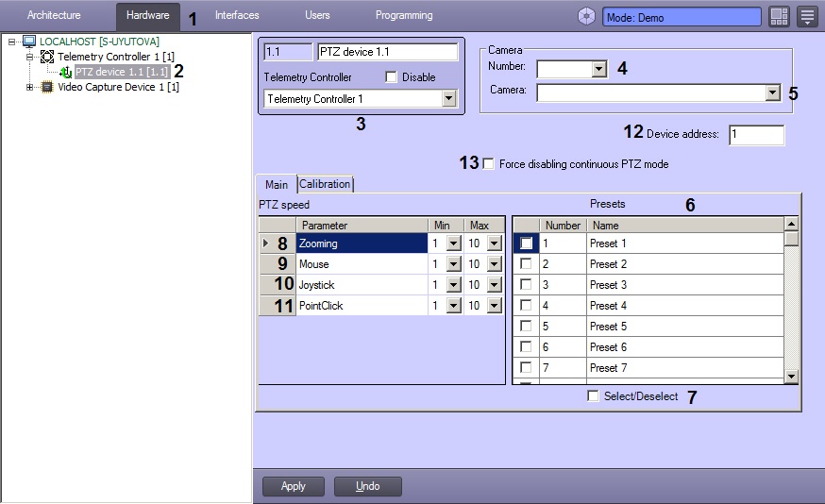Select LOCALHOST [S-UYUTOVA] tree item
This screenshot has height=504, width=825.
point(99,41)
